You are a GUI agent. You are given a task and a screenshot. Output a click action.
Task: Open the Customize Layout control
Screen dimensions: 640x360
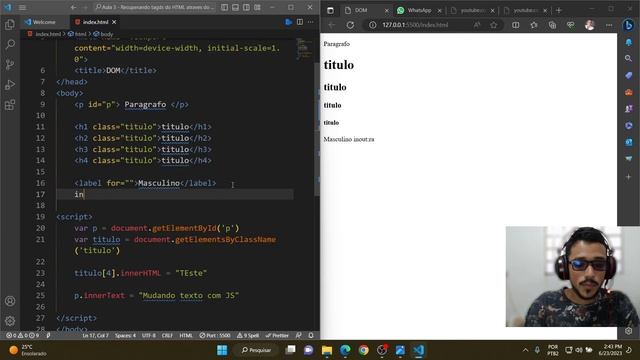pos(258,7)
